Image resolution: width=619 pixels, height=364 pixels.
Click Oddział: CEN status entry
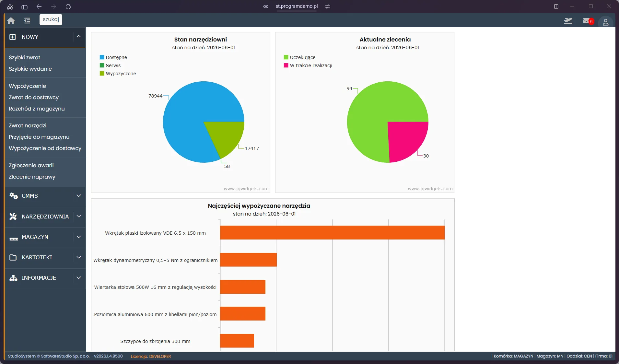tap(579, 356)
